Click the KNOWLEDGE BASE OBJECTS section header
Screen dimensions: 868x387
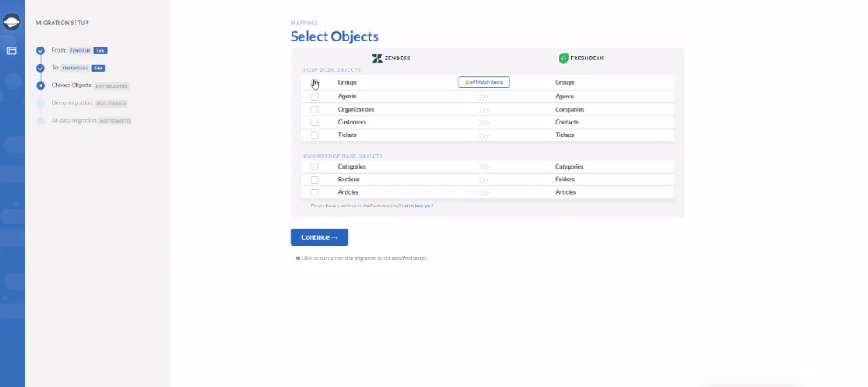point(343,156)
